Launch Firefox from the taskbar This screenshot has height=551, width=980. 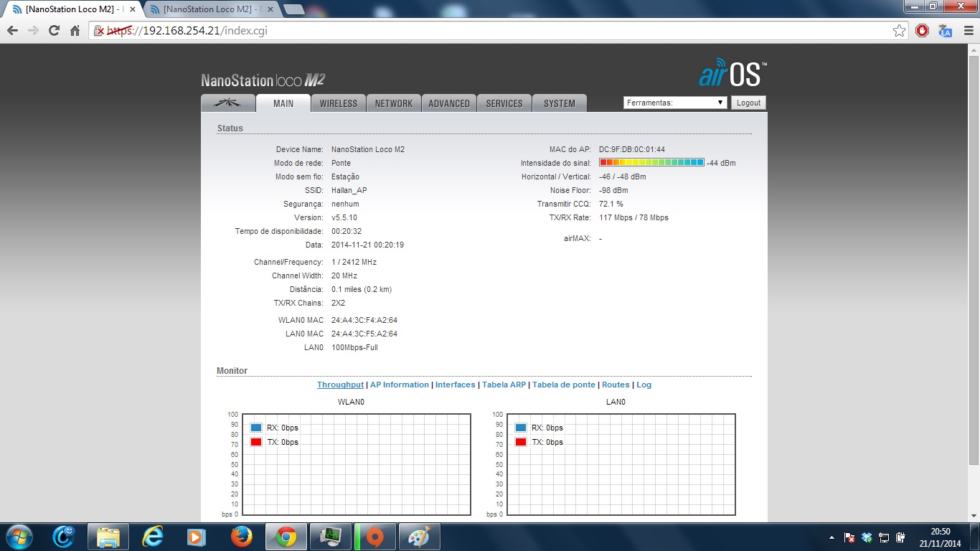tap(242, 537)
